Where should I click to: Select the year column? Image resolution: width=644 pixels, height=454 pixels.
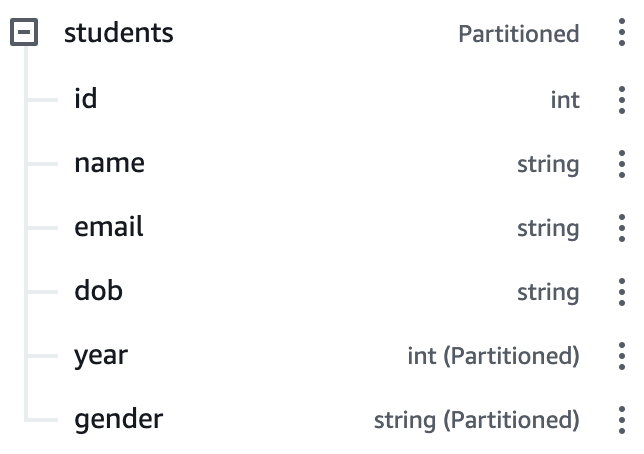click(101, 355)
